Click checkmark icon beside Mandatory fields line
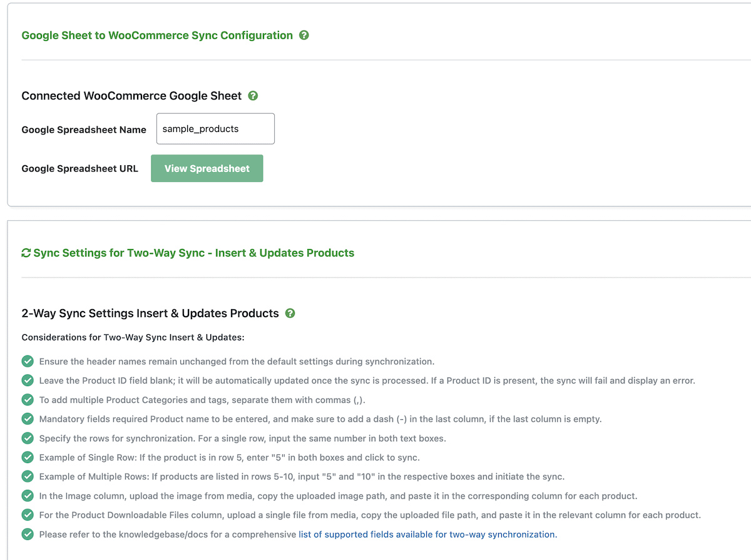 point(28,419)
